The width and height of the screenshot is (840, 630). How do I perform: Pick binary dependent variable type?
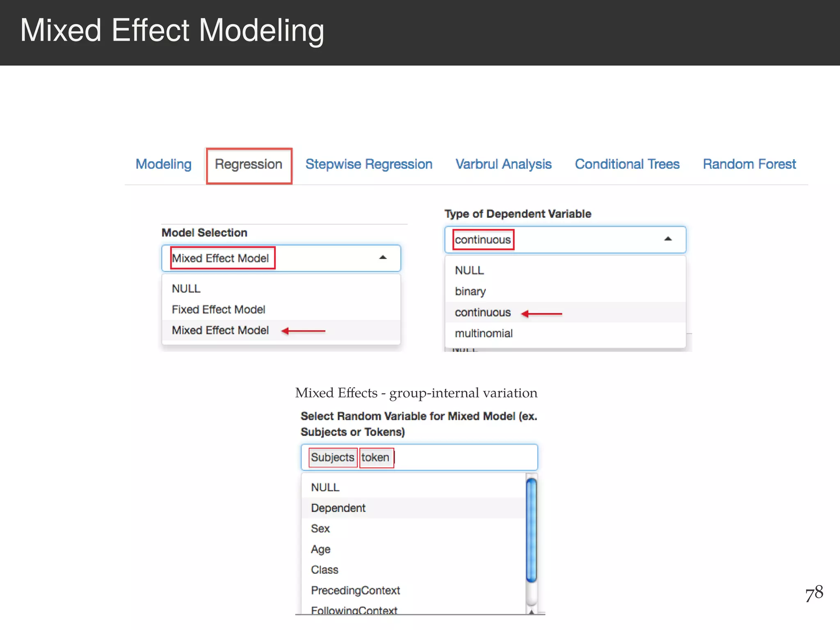coord(470,291)
